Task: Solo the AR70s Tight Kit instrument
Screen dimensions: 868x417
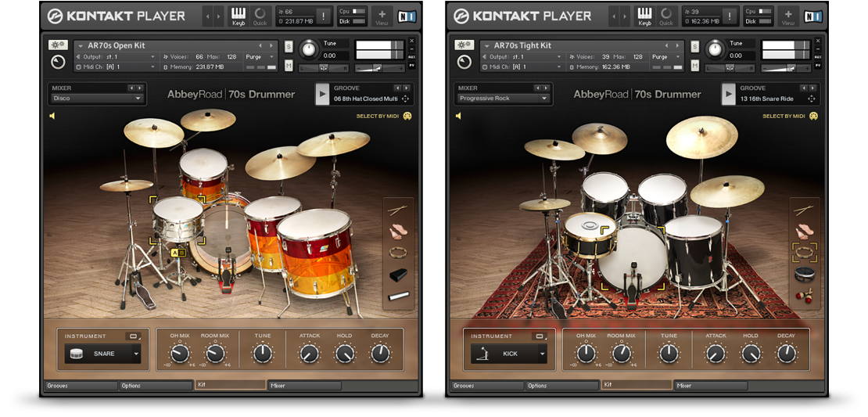Action: (x=694, y=47)
